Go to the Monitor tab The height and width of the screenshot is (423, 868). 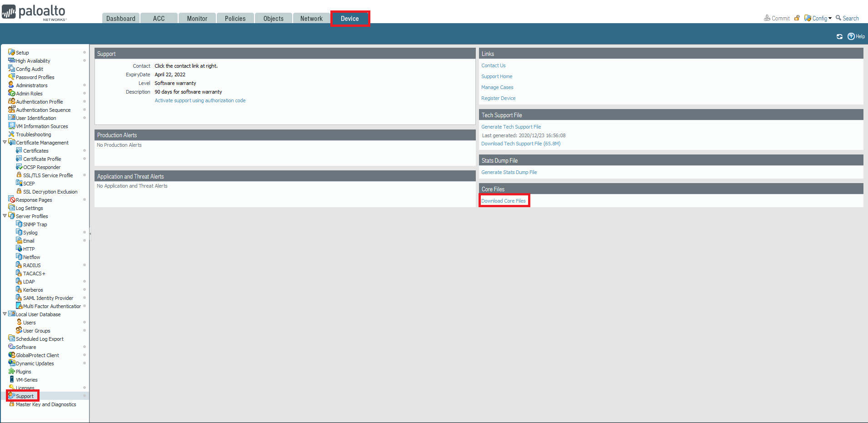197,18
